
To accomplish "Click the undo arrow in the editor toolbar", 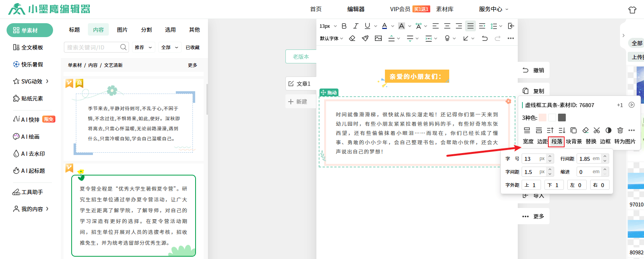I will 484,38.
